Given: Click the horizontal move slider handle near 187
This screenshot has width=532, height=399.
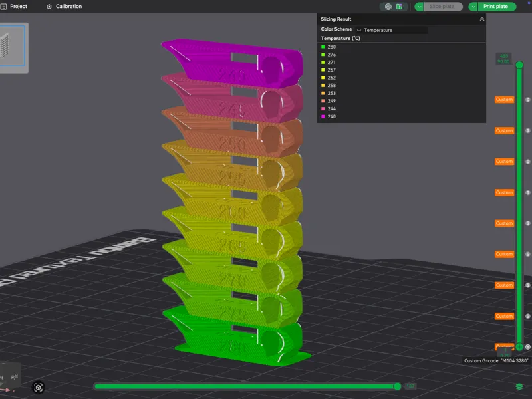Looking at the screenshot, I should (x=397, y=386).
